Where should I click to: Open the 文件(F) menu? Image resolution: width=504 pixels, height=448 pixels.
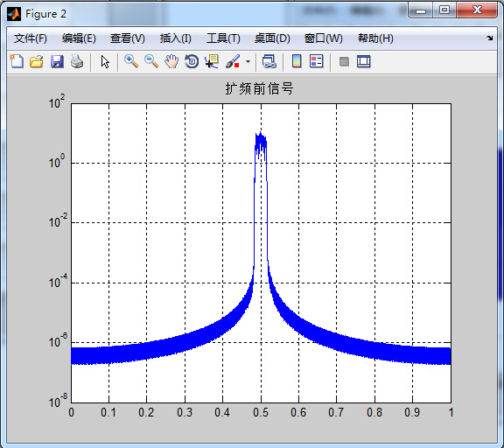pyautogui.click(x=31, y=38)
